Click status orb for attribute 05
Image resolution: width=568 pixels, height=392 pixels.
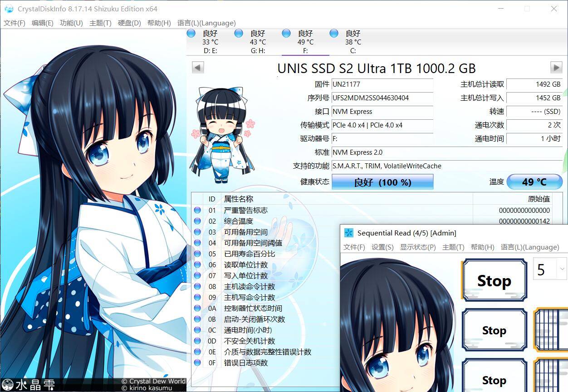197,254
